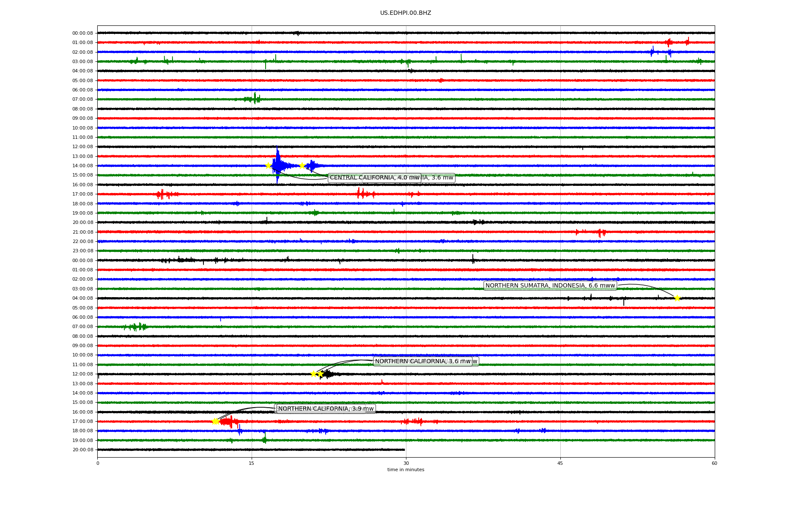Click the US.EDHPI.00.BHZ plot title

406,13
